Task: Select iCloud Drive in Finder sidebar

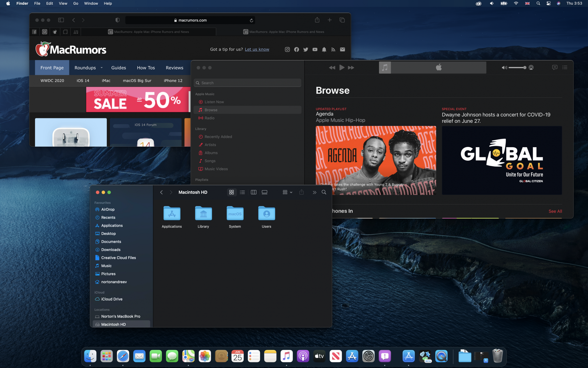Action: [x=121, y=299]
